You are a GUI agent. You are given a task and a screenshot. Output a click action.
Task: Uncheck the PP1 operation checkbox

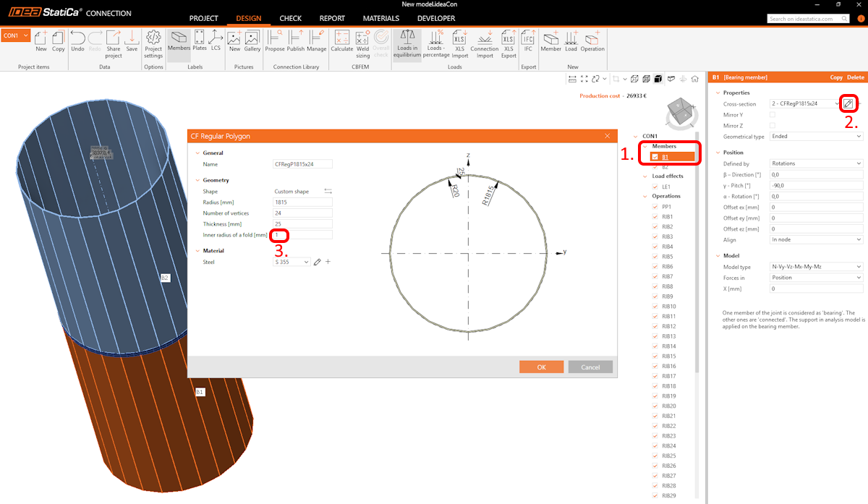(x=655, y=207)
